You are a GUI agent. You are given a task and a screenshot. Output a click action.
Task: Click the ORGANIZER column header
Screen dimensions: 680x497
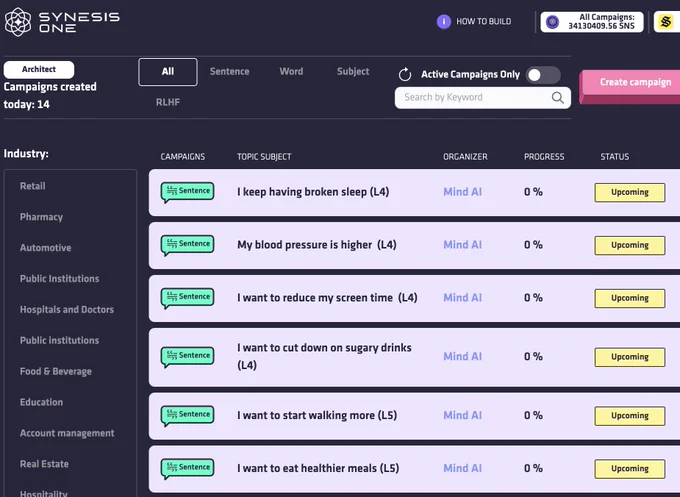click(x=465, y=157)
